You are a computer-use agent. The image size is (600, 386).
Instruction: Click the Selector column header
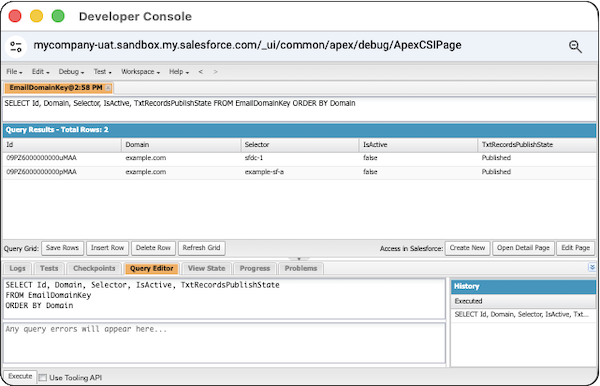pyautogui.click(x=300, y=145)
